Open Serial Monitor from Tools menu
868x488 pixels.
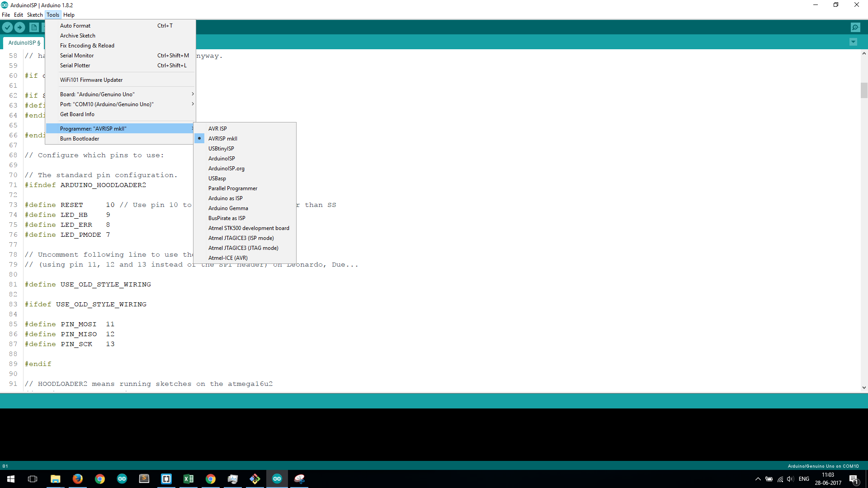pyautogui.click(x=121, y=56)
